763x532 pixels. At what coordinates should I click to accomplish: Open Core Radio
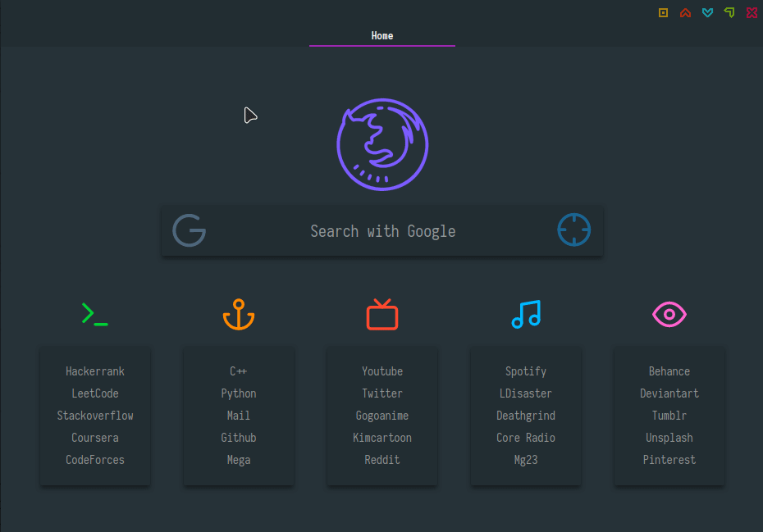(525, 437)
